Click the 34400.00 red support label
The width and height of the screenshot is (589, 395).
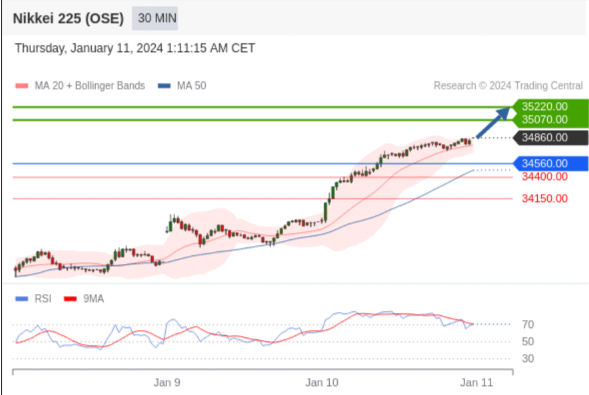(545, 176)
